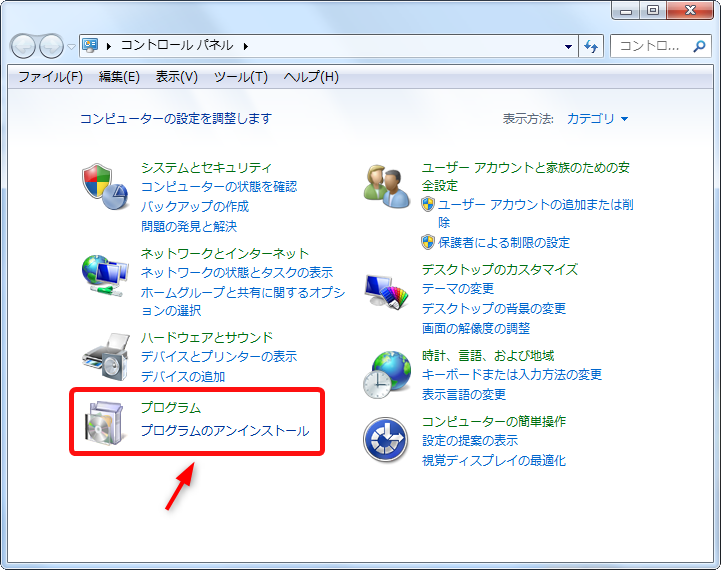Click テーマの変更 link
The height and width of the screenshot is (570, 721).
[458, 289]
